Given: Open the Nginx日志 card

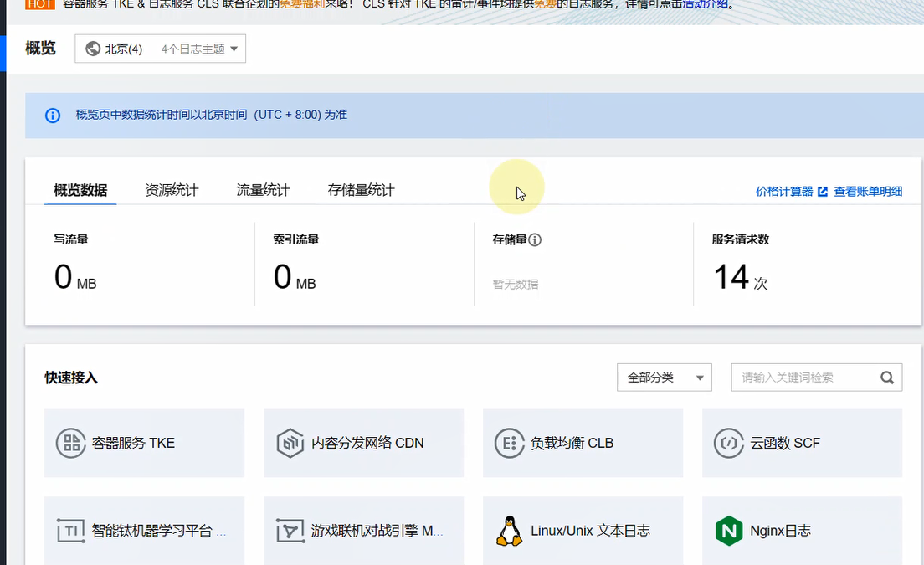Looking at the screenshot, I should [802, 531].
